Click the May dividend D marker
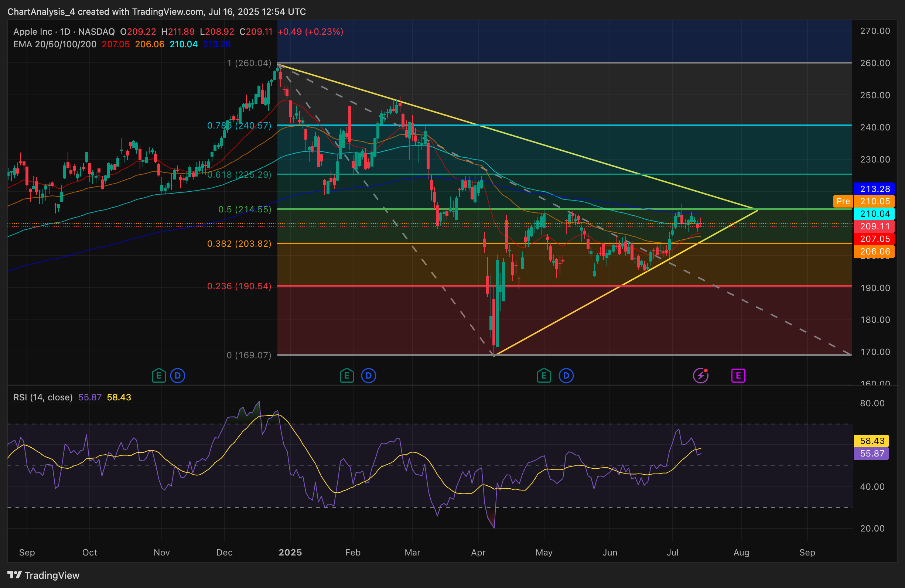The image size is (905, 588). (566, 376)
